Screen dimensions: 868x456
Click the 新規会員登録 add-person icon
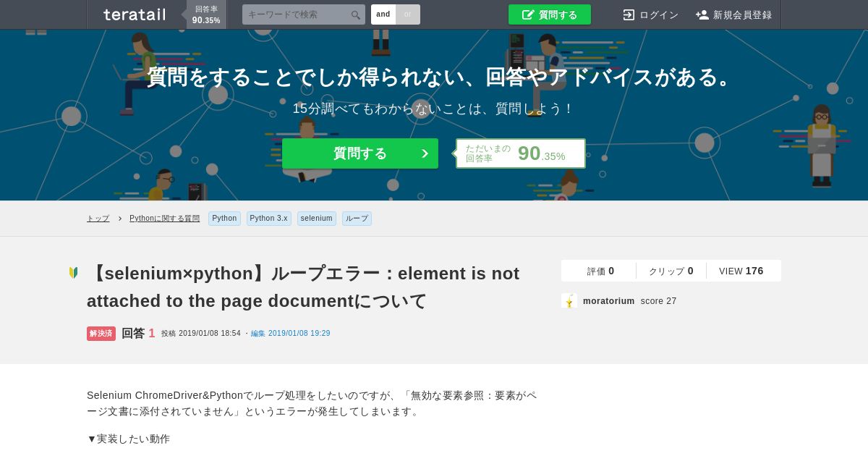coord(702,14)
